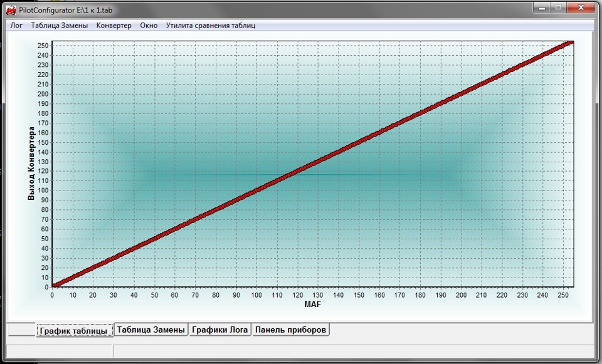Click the X-axis value 10
The width and height of the screenshot is (602, 364).
pos(73,295)
